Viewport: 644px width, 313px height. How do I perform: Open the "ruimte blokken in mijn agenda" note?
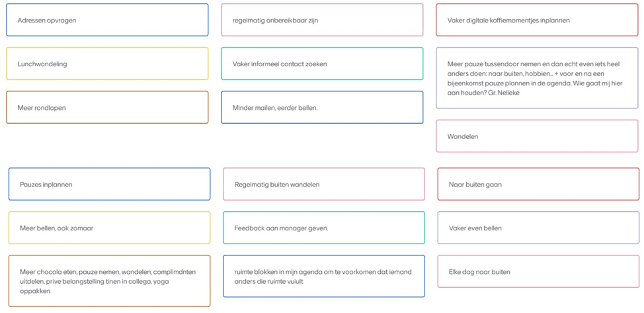coord(324,277)
